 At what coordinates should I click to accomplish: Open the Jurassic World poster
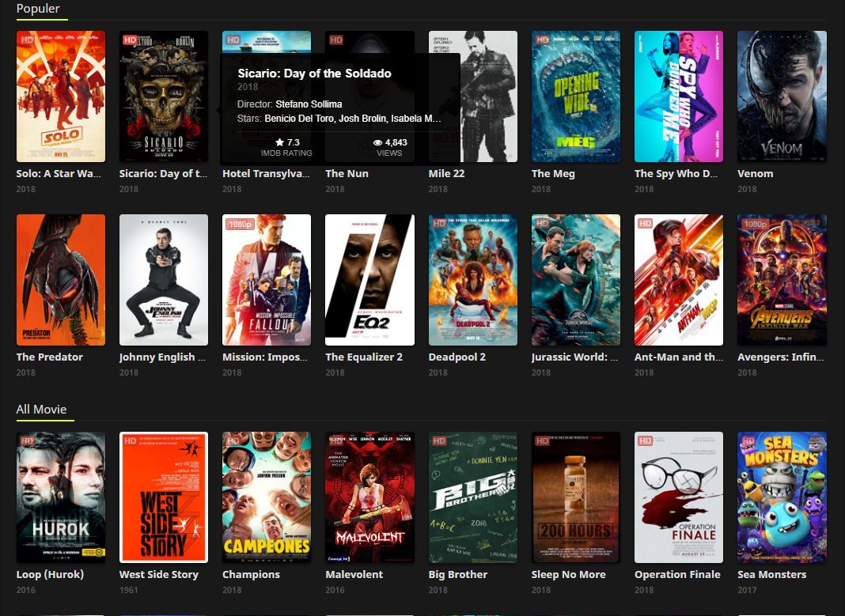click(x=575, y=280)
